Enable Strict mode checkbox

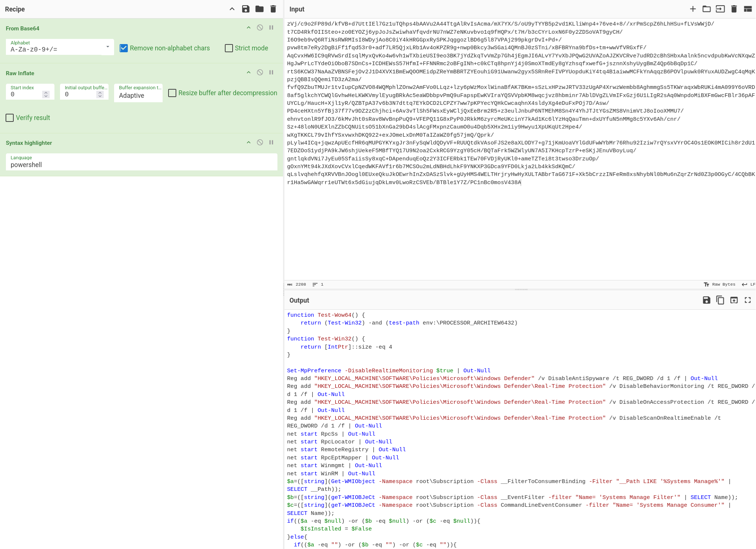pos(229,48)
